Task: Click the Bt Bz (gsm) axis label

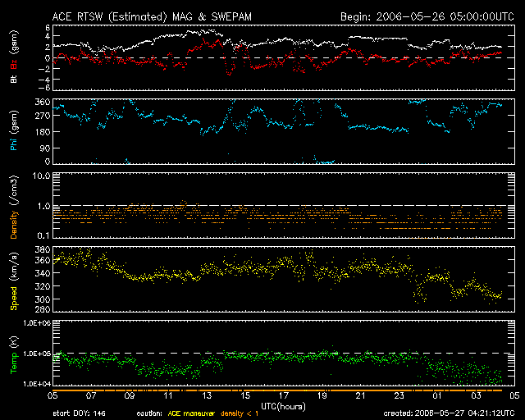Action: point(14,57)
